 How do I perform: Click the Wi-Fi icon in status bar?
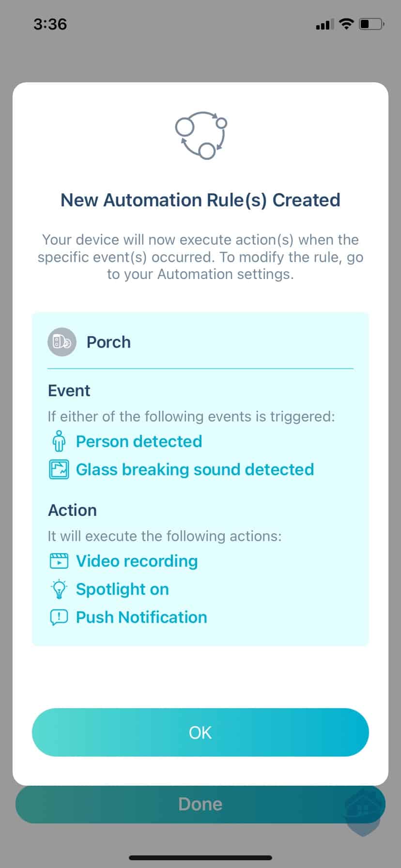tap(346, 24)
